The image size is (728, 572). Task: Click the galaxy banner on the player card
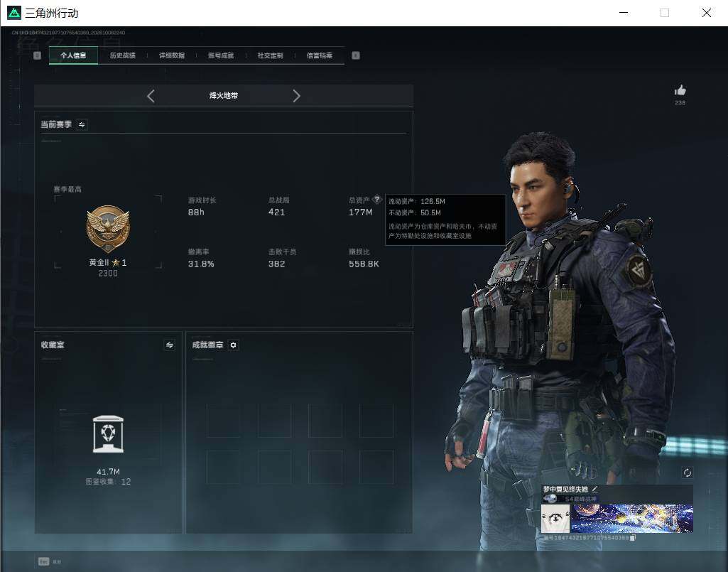(x=632, y=519)
